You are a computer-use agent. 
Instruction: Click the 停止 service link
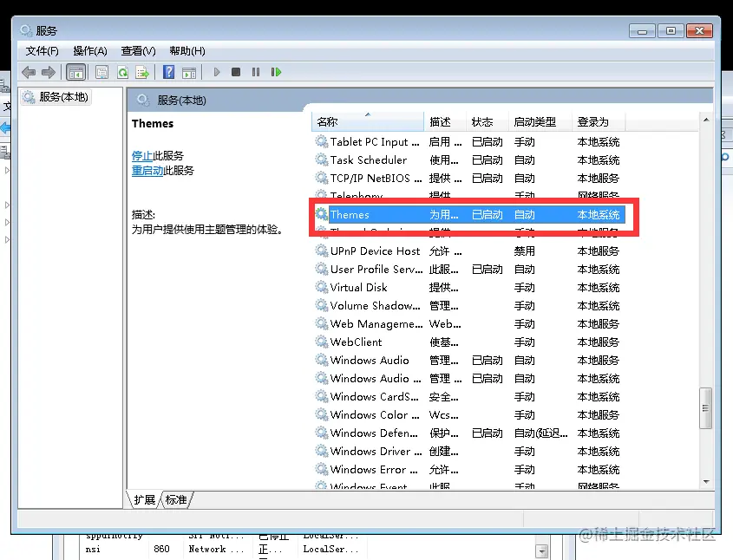(142, 155)
